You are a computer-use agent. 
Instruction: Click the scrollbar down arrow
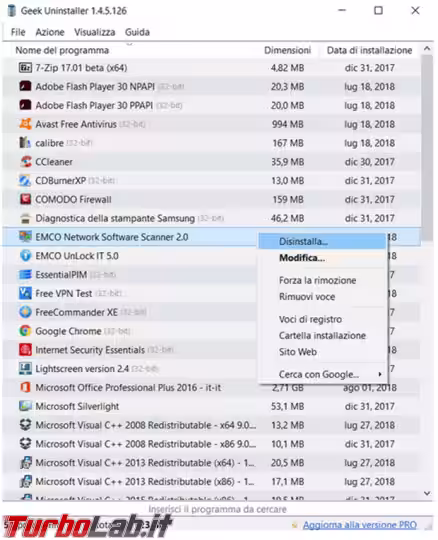click(427, 493)
